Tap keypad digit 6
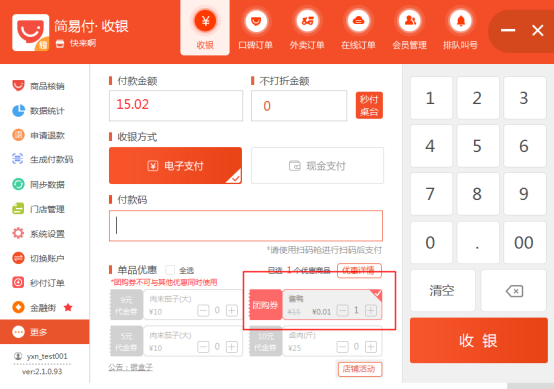The width and height of the screenshot is (554, 389). click(x=524, y=146)
